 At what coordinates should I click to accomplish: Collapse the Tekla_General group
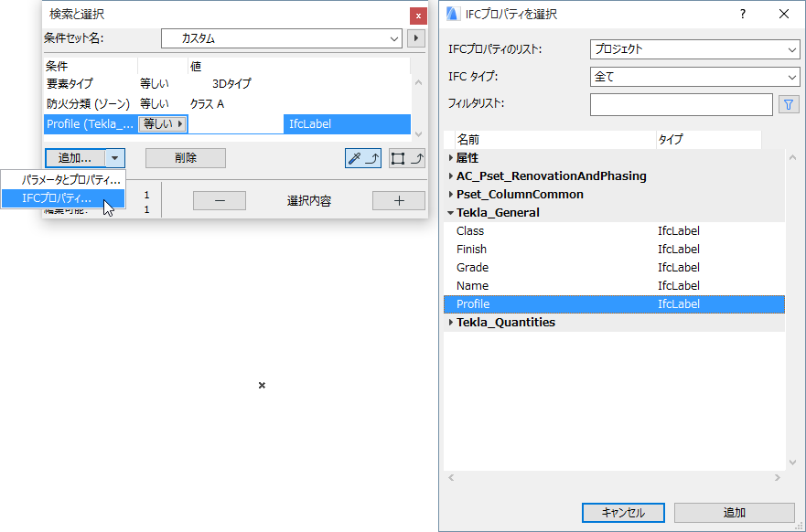pos(451,213)
